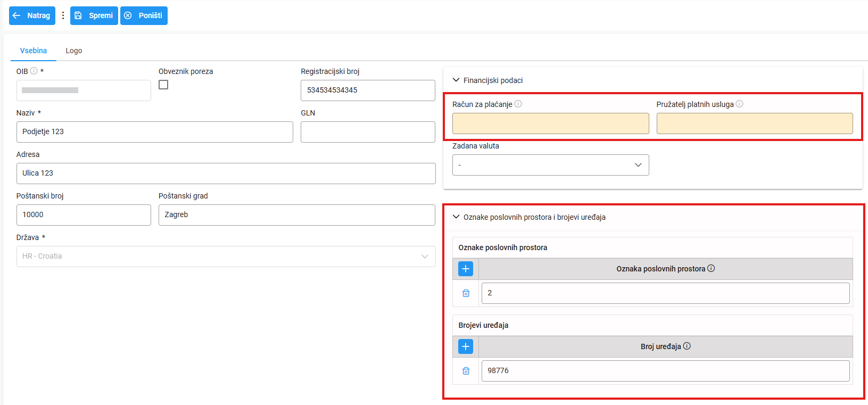Collapse Oznake poslovnih prostora i brojevi uređaja
868x405 pixels.
click(x=456, y=217)
